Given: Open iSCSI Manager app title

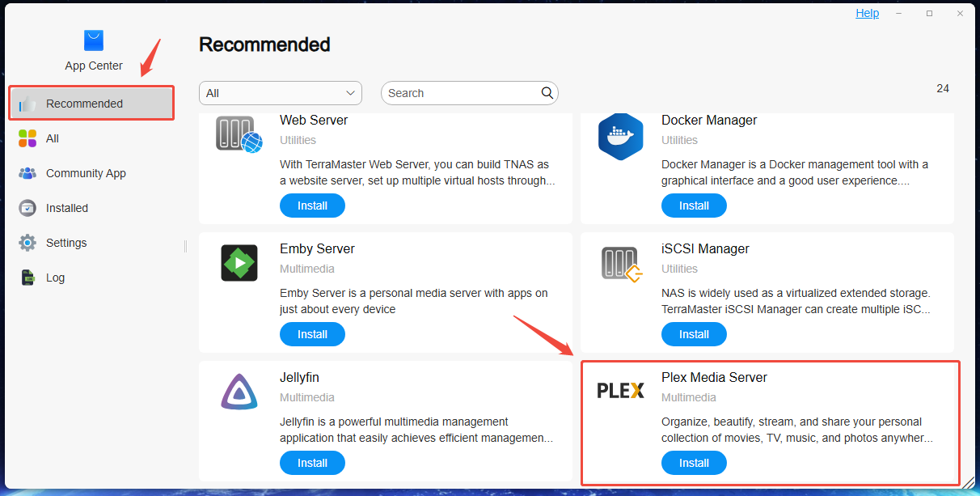Looking at the screenshot, I should (705, 248).
